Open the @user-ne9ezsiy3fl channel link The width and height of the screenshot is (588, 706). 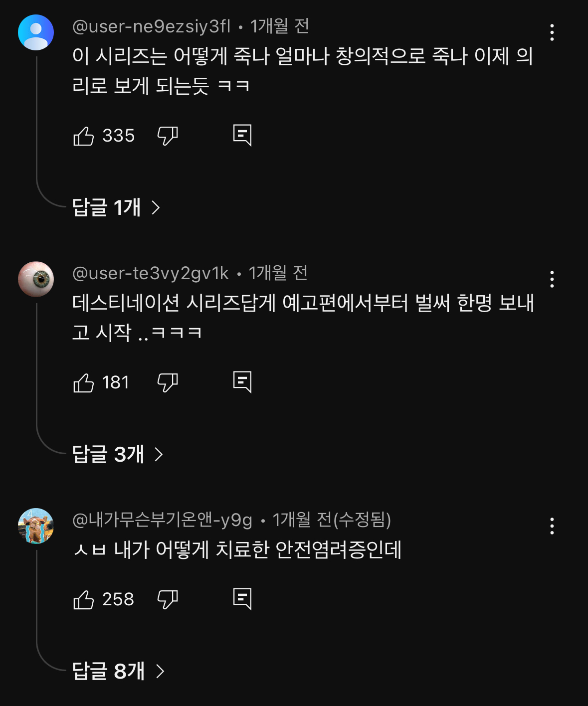click(x=151, y=26)
